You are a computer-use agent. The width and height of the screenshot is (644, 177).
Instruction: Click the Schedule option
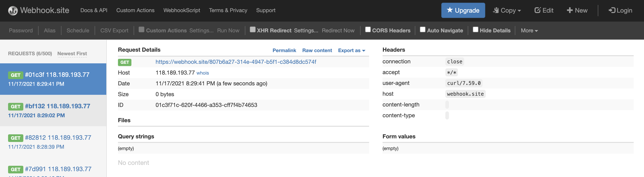coord(78,30)
